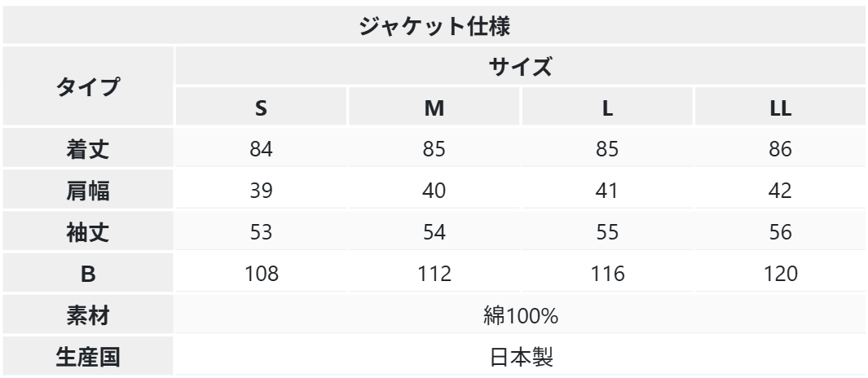Select the 肩幅 value 42 for LL
This screenshot has height=378, width=868.
781,191
